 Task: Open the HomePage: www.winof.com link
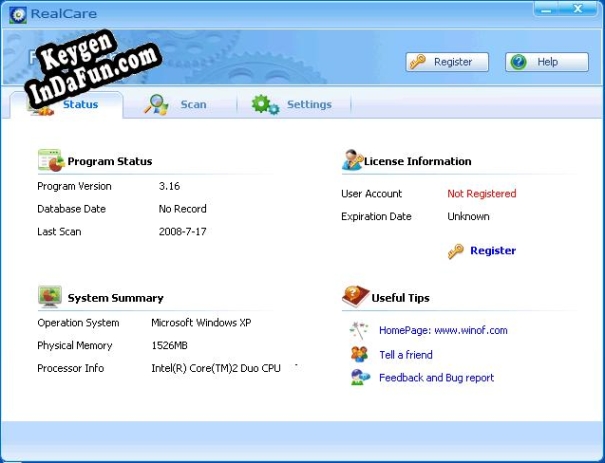click(443, 330)
